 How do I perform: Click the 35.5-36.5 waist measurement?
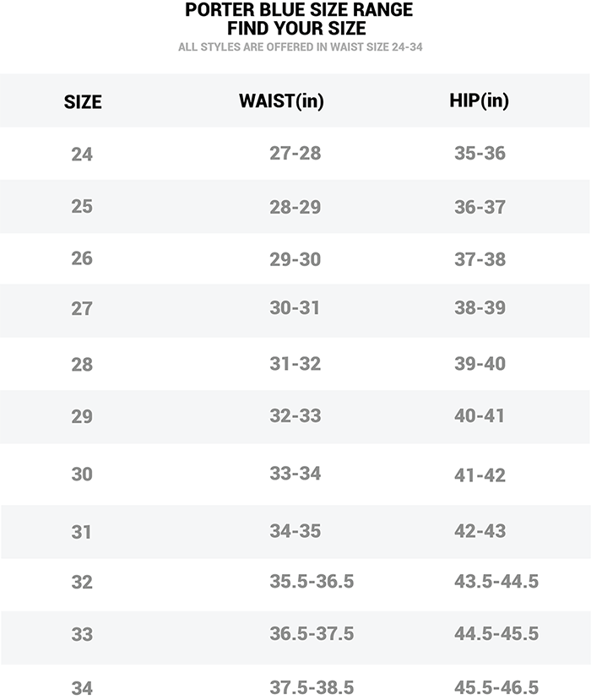[312, 582]
